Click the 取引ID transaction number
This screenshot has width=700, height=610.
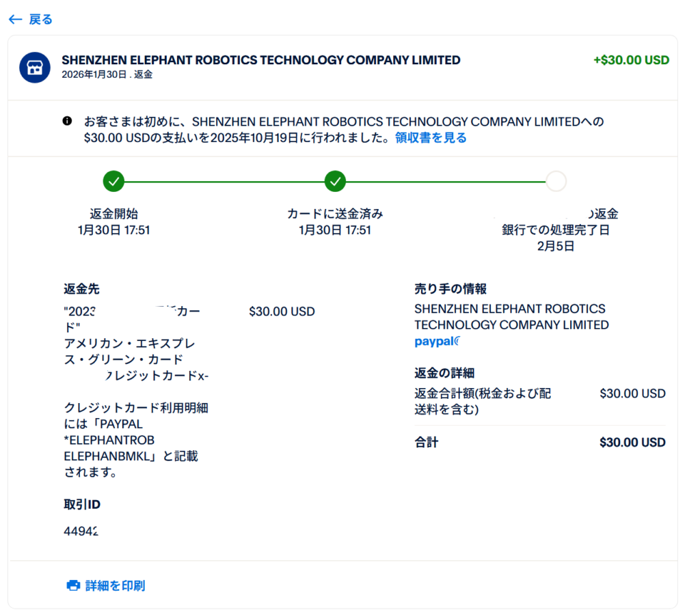[81, 531]
